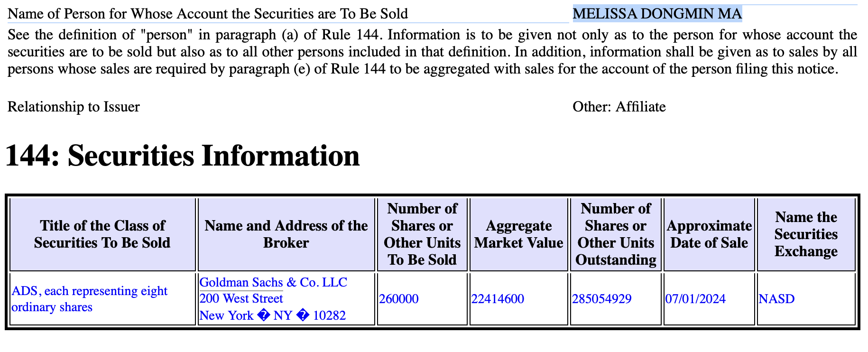Screen dimensions: 868x352
Task: Click the NASD exchange value
Action: (x=776, y=299)
